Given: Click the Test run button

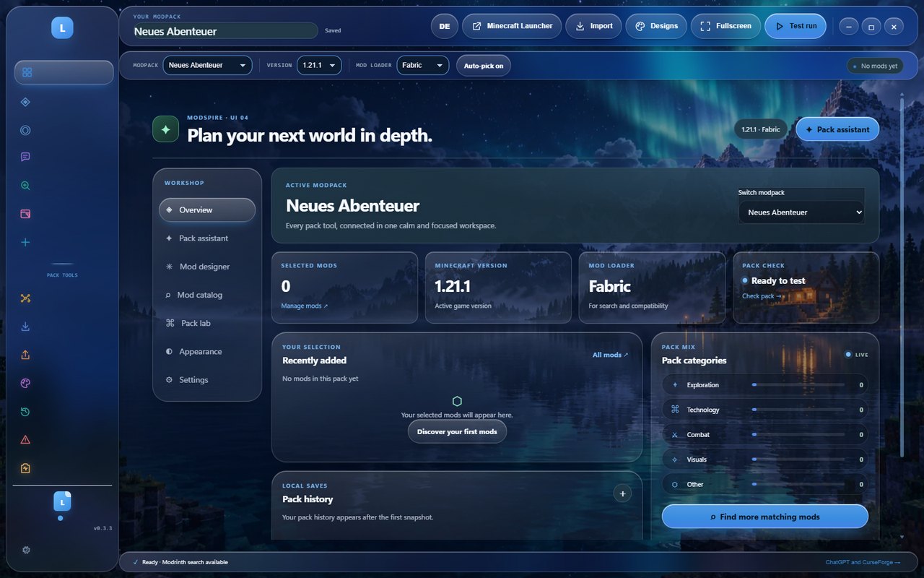Looking at the screenshot, I should pyautogui.click(x=795, y=26).
